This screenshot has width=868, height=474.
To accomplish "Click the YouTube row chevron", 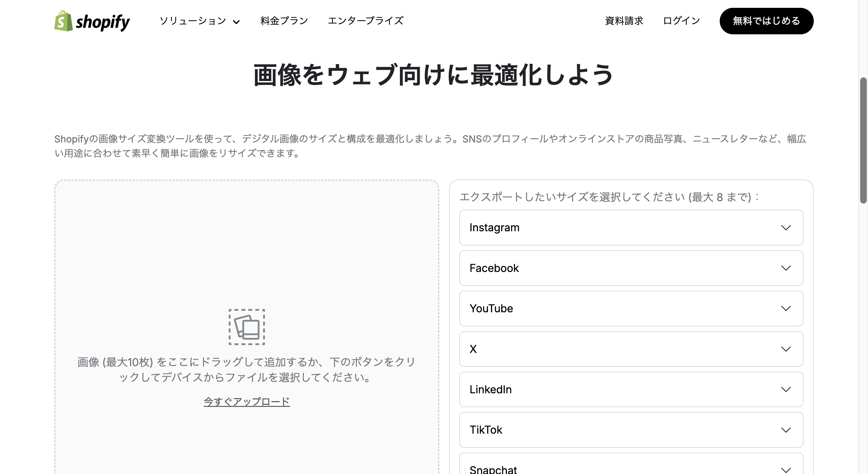I will 786,309.
